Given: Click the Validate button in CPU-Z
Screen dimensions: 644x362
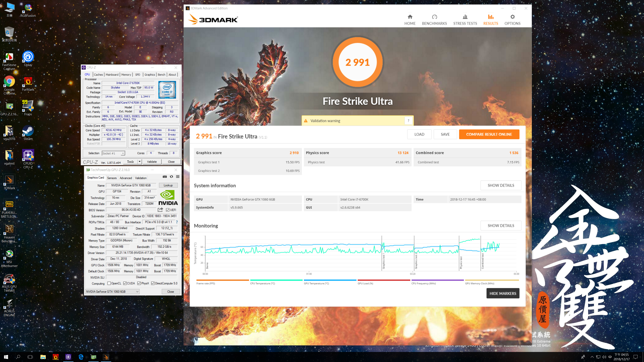Looking at the screenshot, I should [152, 162].
